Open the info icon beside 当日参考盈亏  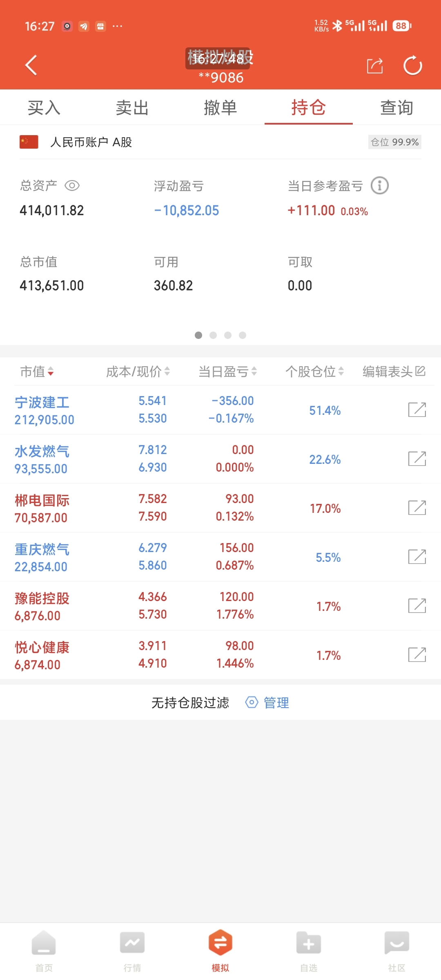point(379,186)
